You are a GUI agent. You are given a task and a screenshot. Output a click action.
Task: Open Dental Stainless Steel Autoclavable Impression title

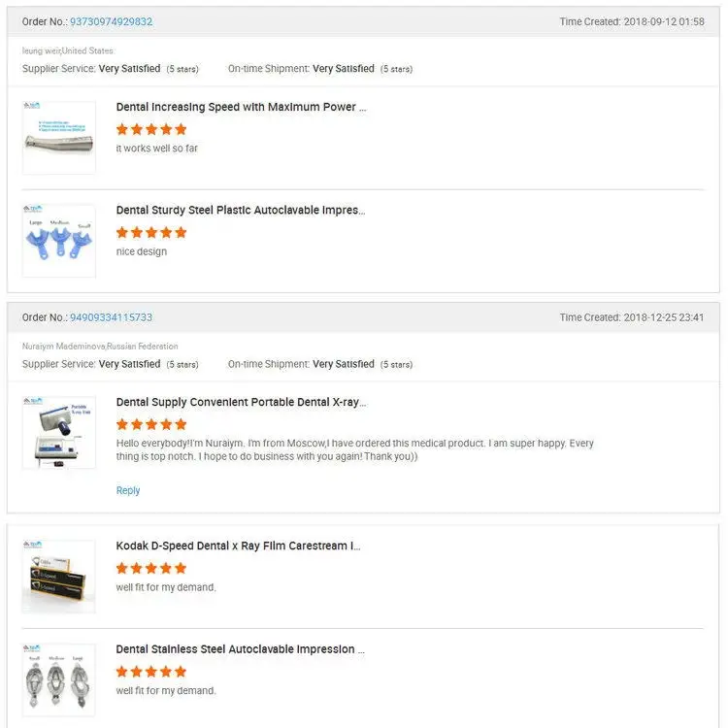pyautogui.click(x=241, y=649)
